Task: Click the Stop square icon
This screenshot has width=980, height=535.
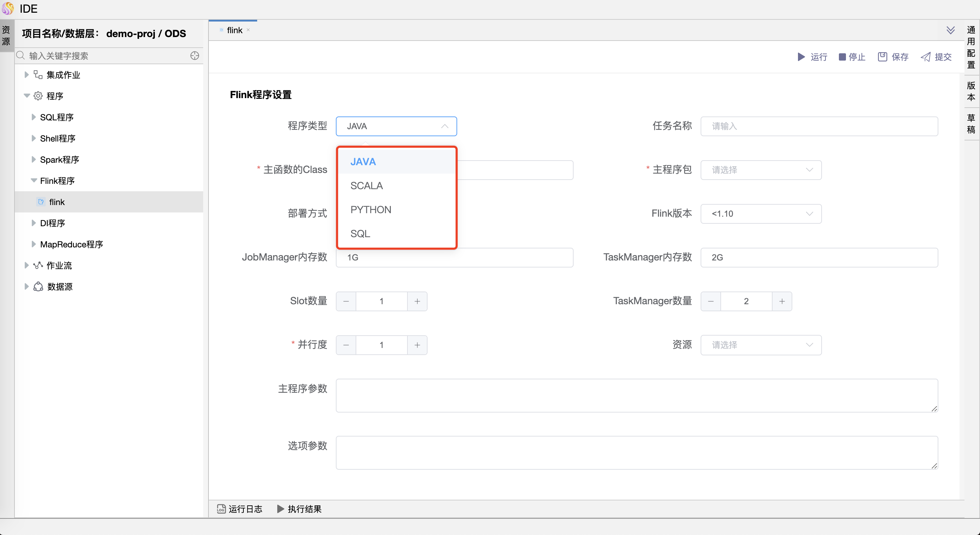Action: tap(842, 57)
